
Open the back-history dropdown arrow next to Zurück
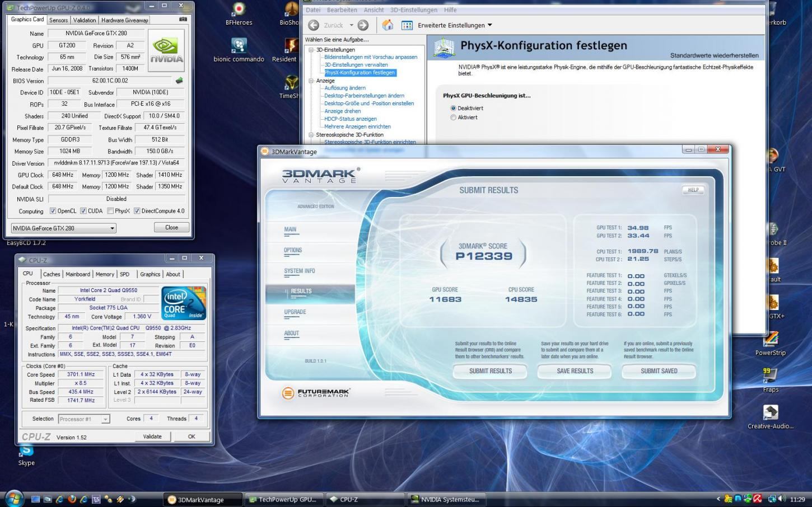[352, 25]
